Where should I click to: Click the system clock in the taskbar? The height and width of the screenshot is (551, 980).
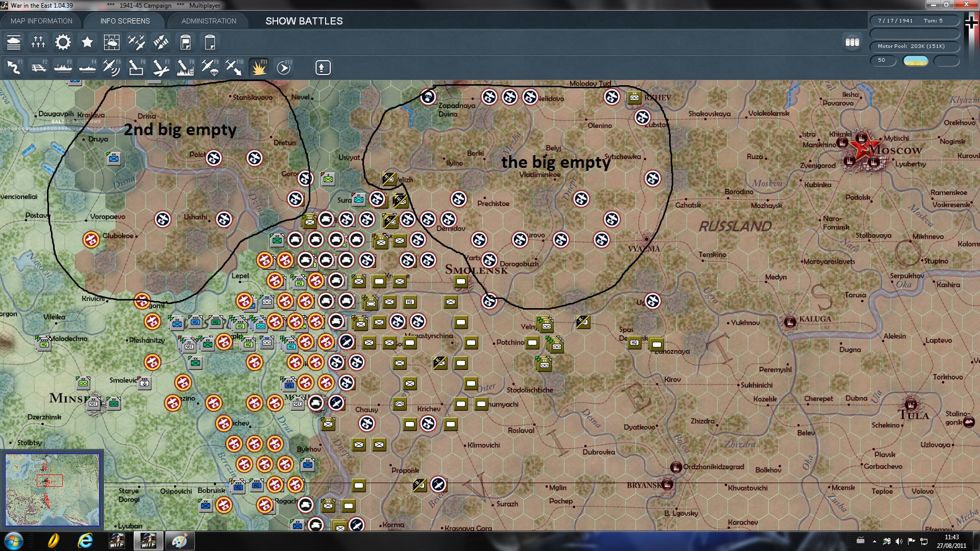(x=951, y=541)
